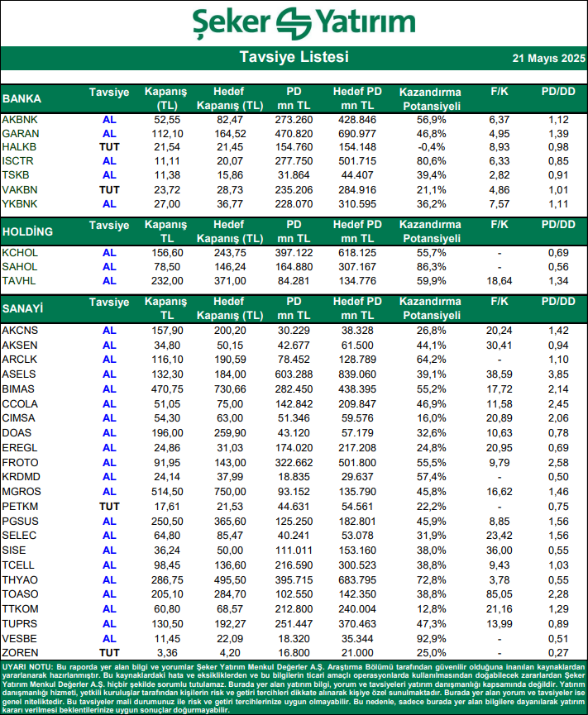Select the AKBNK ticker row
Viewport: 588px width, 715px height.
[x=294, y=120]
